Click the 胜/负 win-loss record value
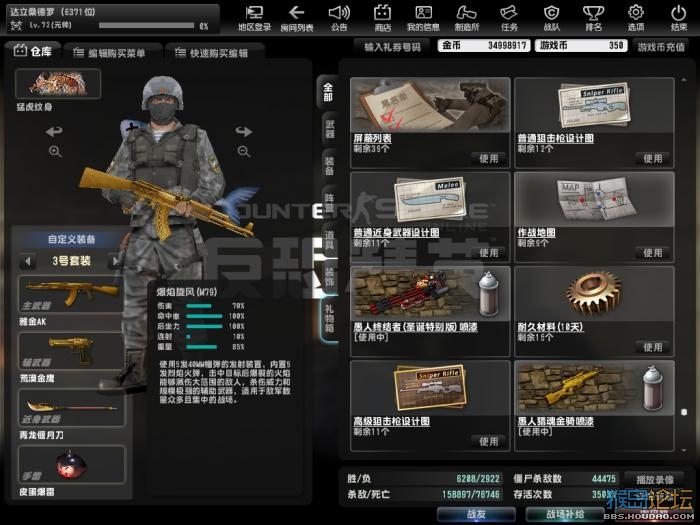This screenshot has height=525, width=700. pyautogui.click(x=477, y=479)
